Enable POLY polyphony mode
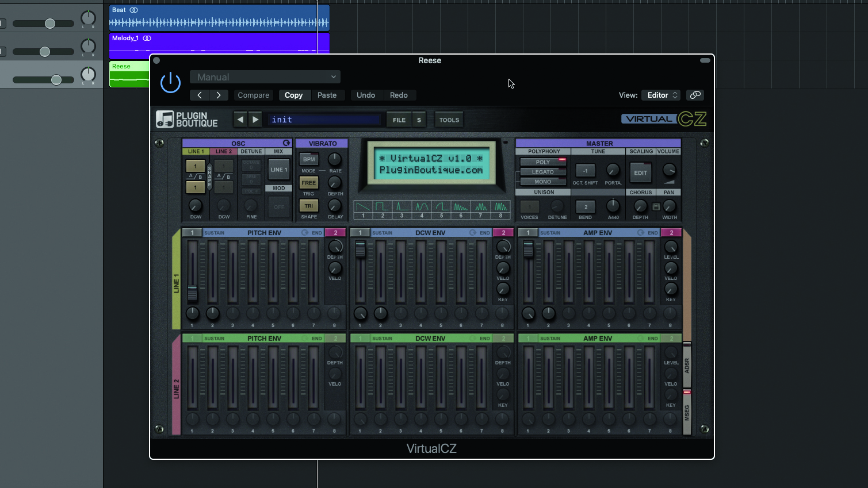This screenshot has width=868, height=488. point(543,162)
